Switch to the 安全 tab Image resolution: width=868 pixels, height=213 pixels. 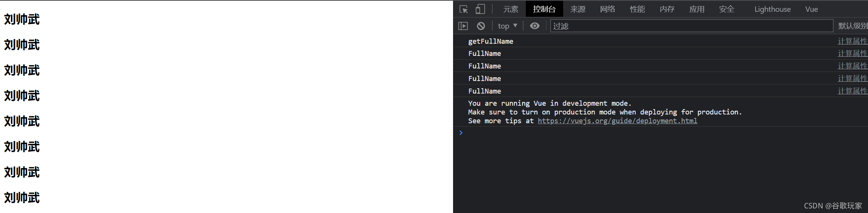[x=726, y=9]
